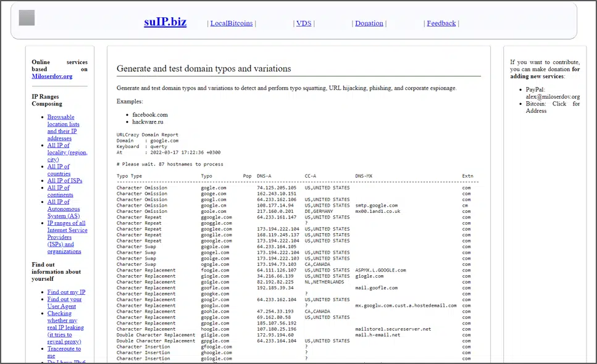Viewport: 597px width, 364px height.
Task: Click the Keyboard : qwerty report line
Action: point(141,146)
